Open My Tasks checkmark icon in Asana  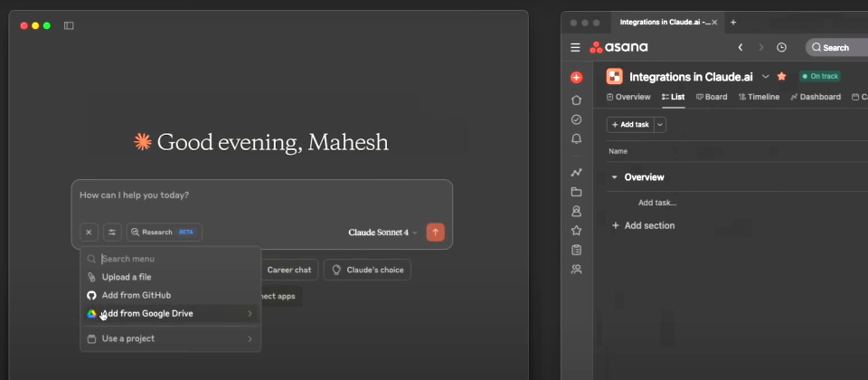tap(576, 119)
